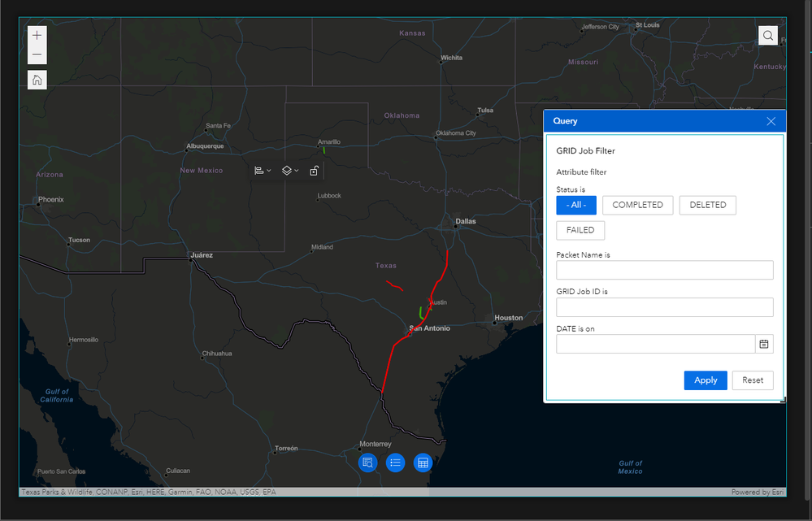
Task: Filter status by FAILED
Action: point(580,230)
